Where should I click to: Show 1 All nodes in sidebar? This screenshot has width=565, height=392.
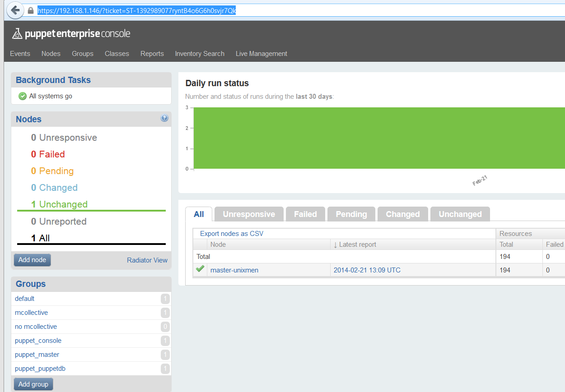(40, 238)
